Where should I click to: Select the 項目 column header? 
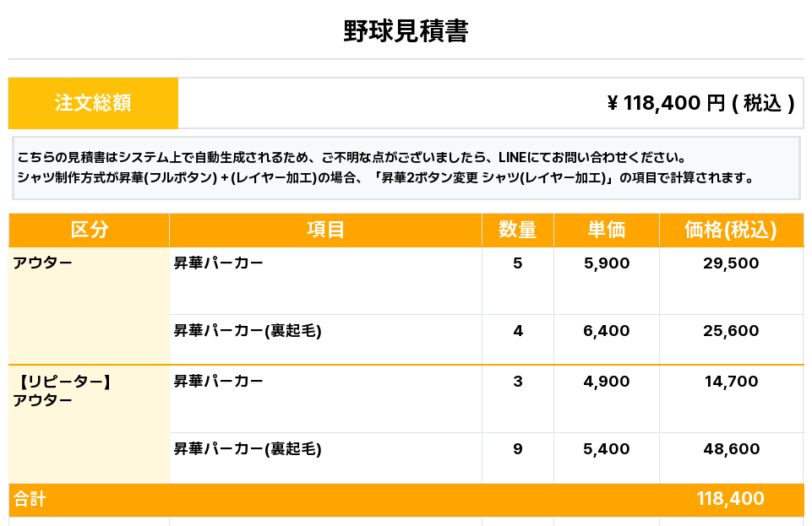pos(325,230)
